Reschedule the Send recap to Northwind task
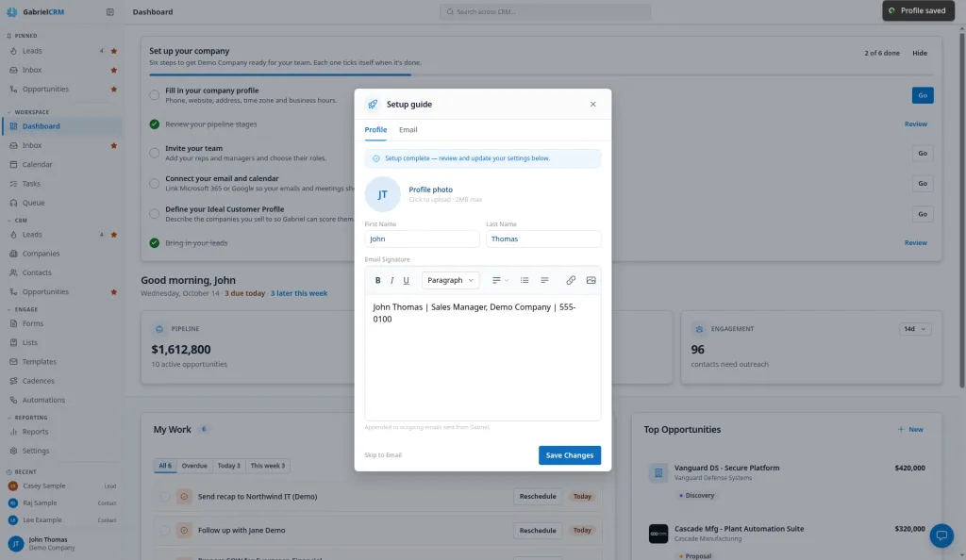Viewport: 966px width, 560px height. click(x=537, y=497)
